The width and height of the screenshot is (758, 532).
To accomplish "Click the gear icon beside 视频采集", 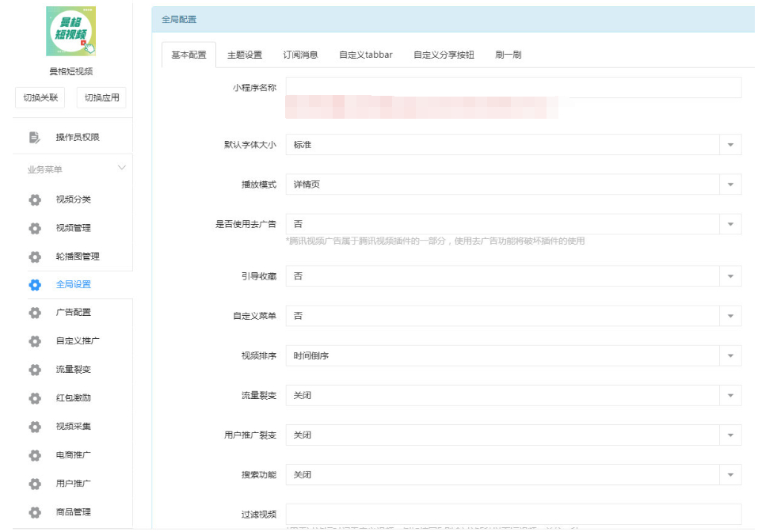I will click(x=35, y=427).
